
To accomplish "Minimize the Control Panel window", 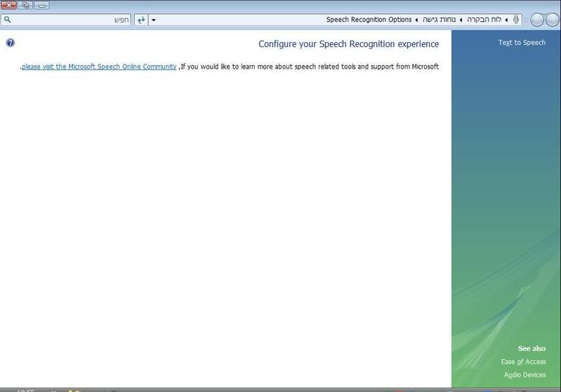I will 42,6.
